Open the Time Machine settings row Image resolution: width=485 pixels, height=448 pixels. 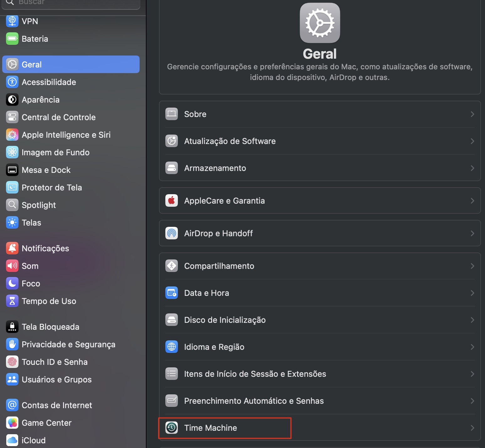(x=225, y=428)
